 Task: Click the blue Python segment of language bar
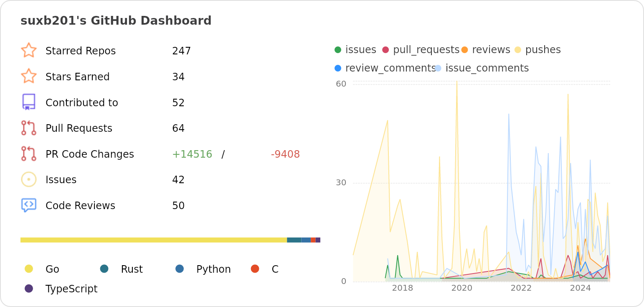tap(306, 240)
